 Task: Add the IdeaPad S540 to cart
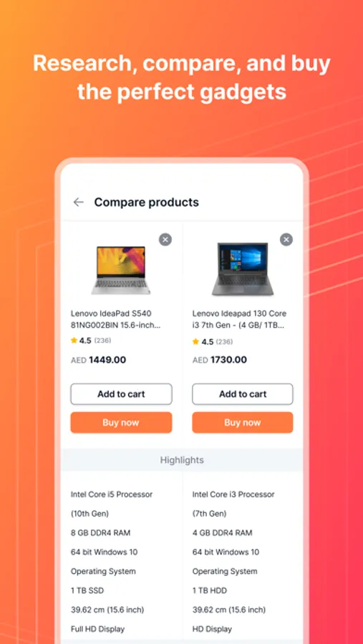pyautogui.click(x=121, y=394)
